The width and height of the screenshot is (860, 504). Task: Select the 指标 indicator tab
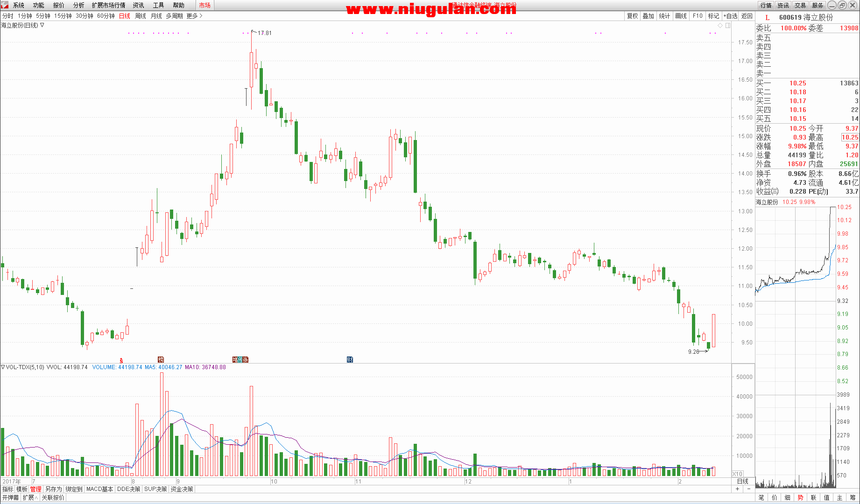pyautogui.click(x=8, y=489)
